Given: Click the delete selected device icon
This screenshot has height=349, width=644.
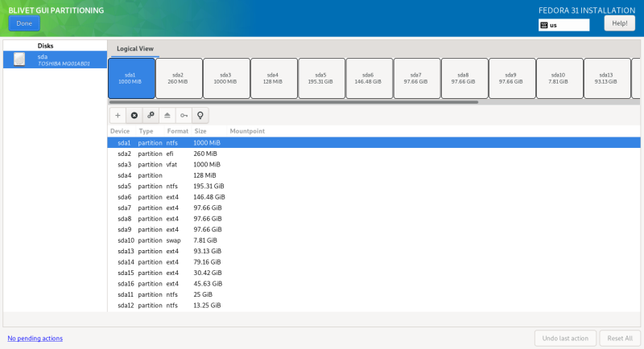Looking at the screenshot, I should coord(134,115).
